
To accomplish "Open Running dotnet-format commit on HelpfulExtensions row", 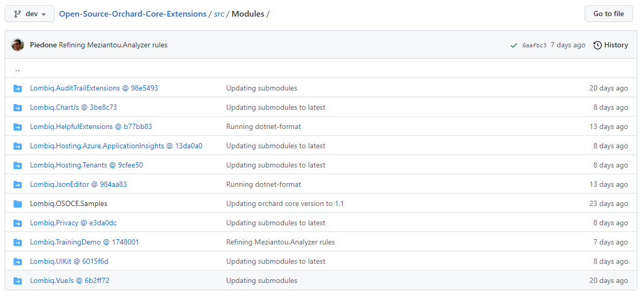I will click(x=264, y=126).
